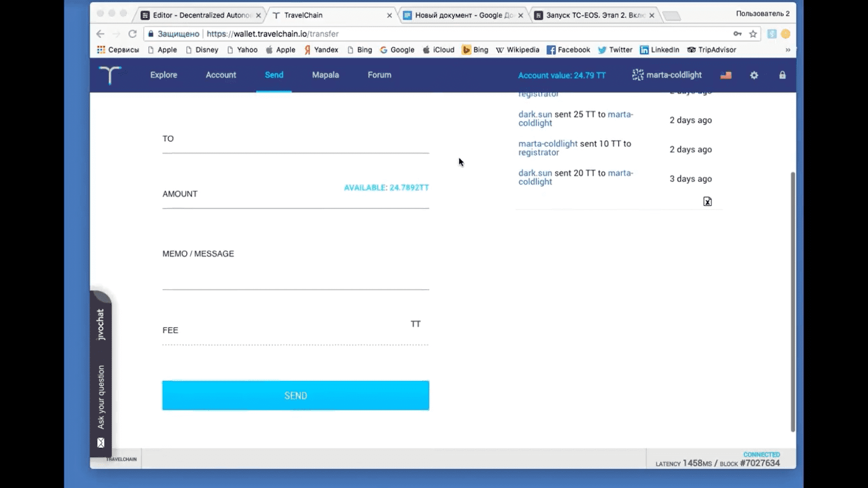Bookmark the page with star icon

click(x=753, y=34)
